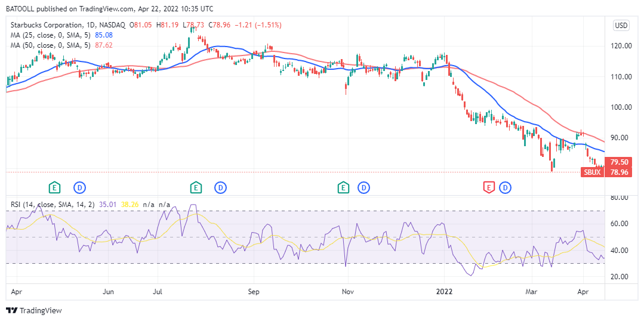Image resolution: width=644 pixels, height=321 pixels.
Task: Click the RSI value 35.01
Action: pyautogui.click(x=108, y=204)
